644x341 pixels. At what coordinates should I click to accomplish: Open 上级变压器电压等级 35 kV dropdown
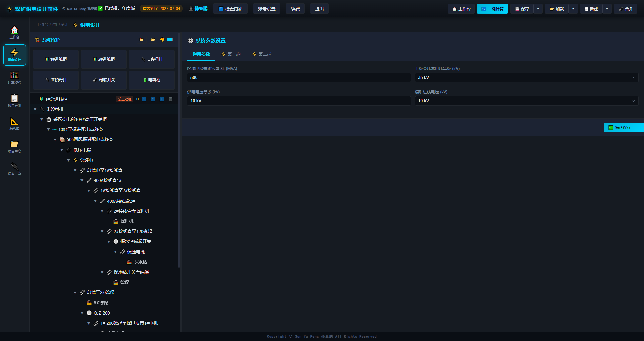(526, 77)
